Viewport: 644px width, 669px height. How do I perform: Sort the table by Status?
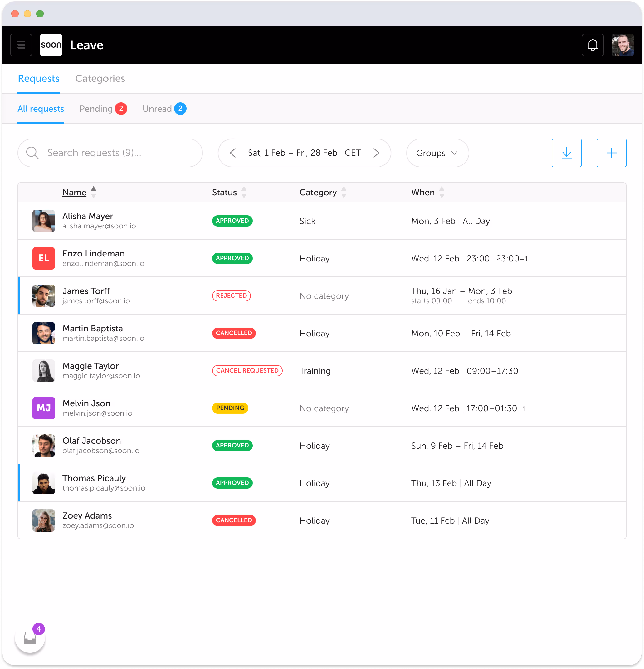click(244, 192)
